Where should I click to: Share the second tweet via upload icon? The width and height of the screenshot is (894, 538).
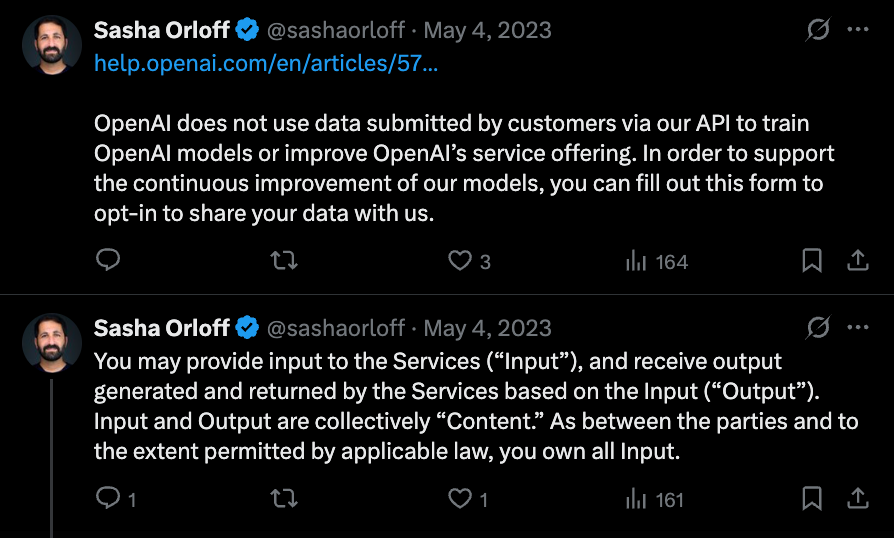point(857,497)
